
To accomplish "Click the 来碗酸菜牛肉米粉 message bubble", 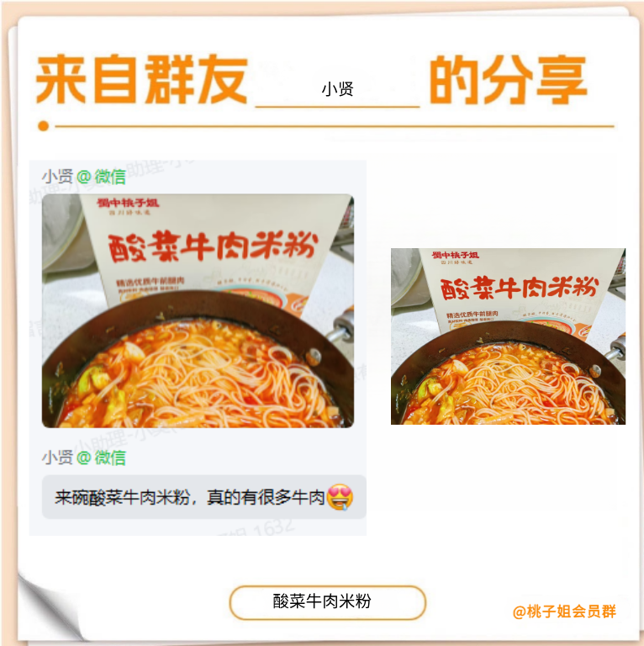I will coord(204,497).
